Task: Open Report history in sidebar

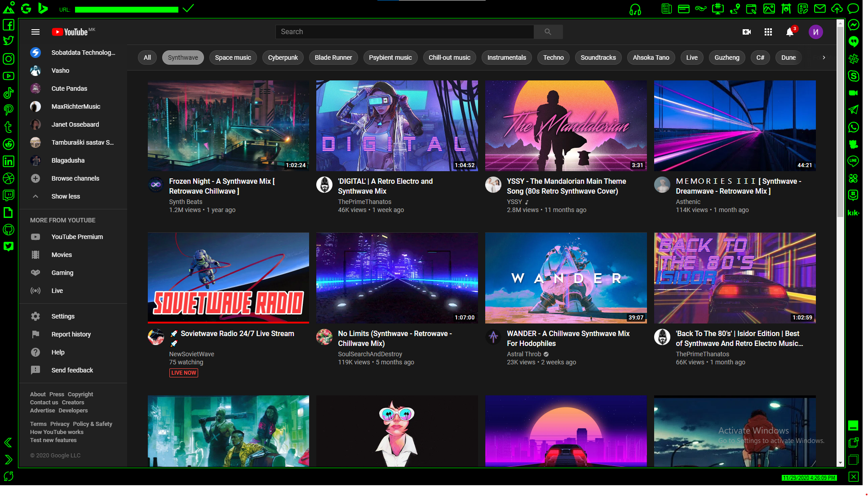Action: pos(71,334)
